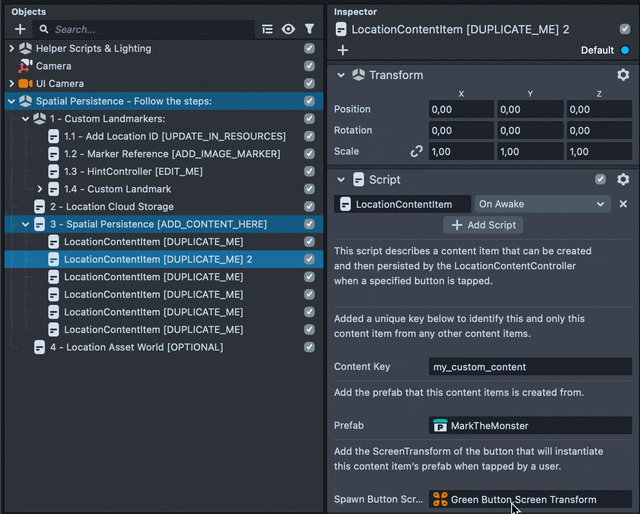Open the Script component gear settings
The image size is (640, 514).
click(x=623, y=180)
